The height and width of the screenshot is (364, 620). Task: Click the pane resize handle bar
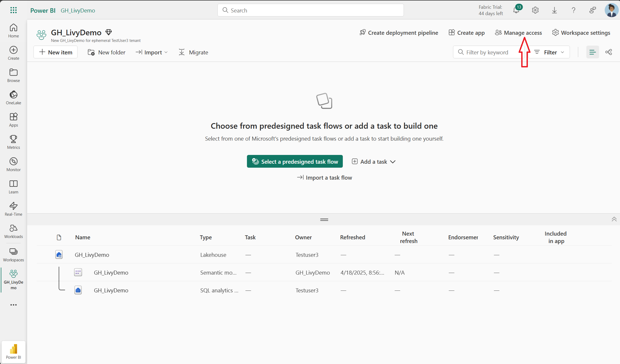click(324, 220)
